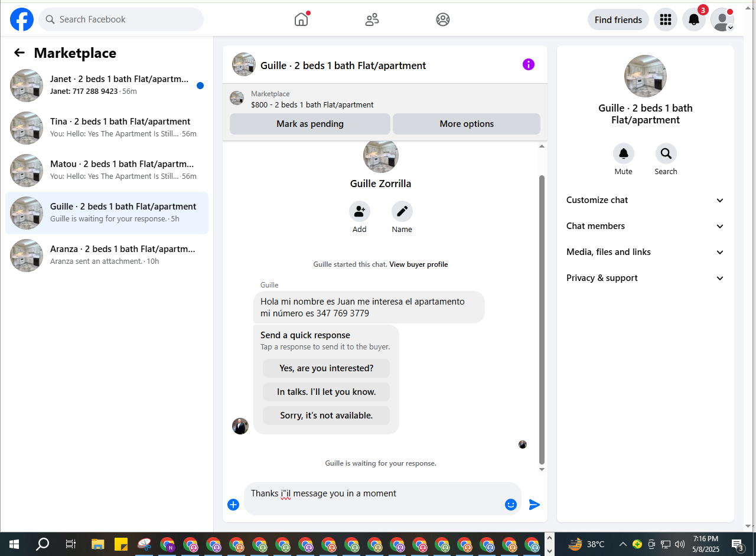
Task: Click the listing thumbnail in chat header
Action: (244, 64)
